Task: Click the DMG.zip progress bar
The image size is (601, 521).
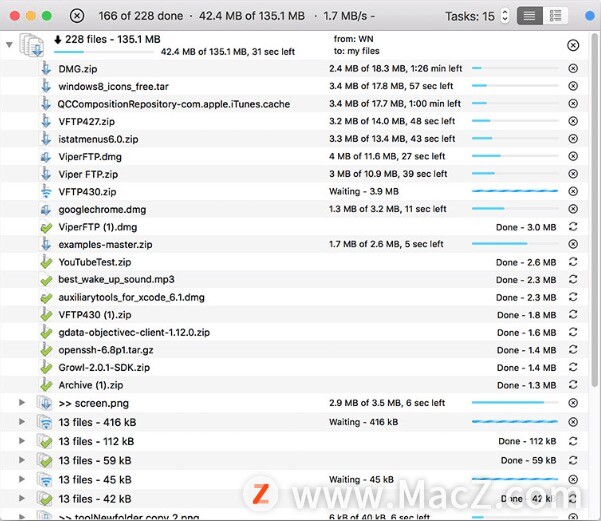Action: tap(515, 68)
